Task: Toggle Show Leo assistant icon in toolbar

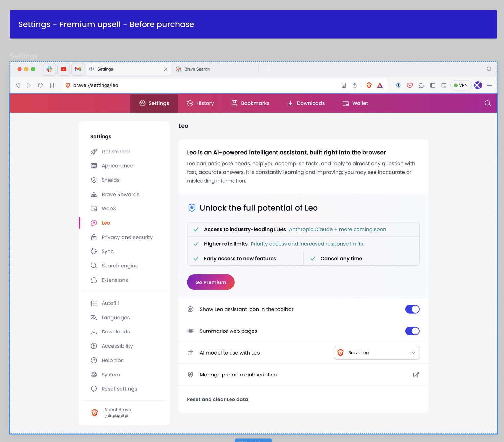Action: [412, 309]
